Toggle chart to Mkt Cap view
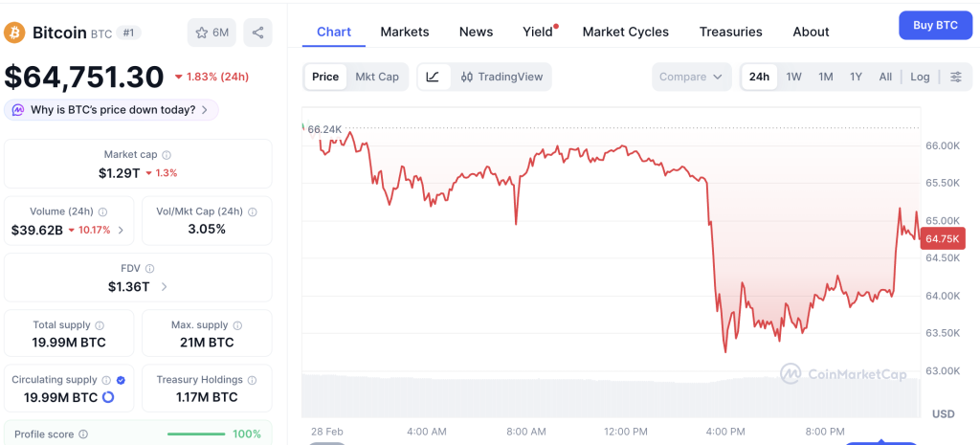 click(x=377, y=77)
